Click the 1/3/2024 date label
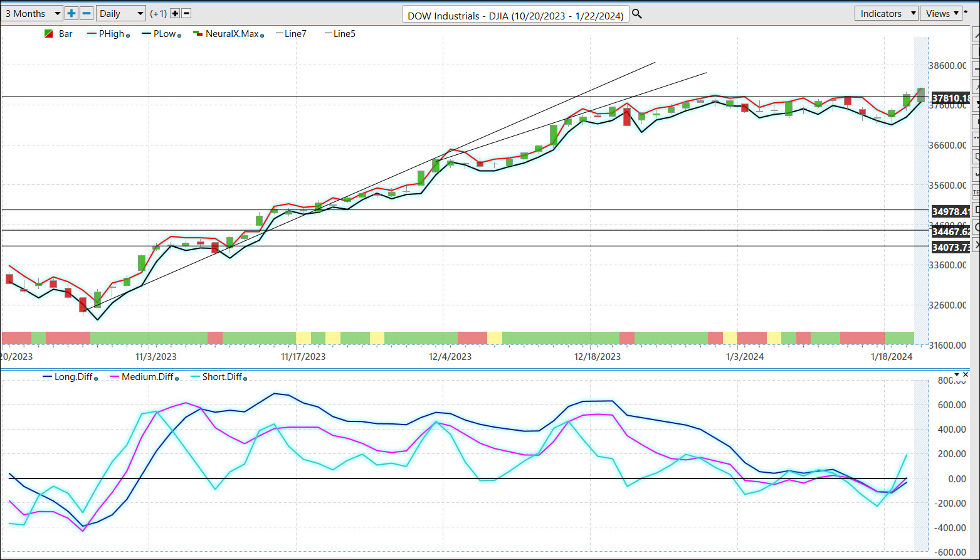The height and width of the screenshot is (560, 980). (745, 357)
